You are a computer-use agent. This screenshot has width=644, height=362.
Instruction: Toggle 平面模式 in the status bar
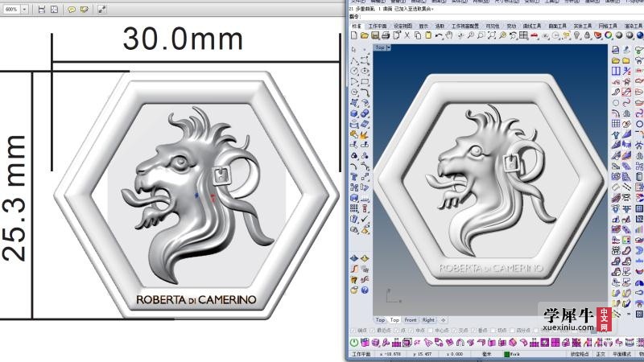(x=621, y=354)
